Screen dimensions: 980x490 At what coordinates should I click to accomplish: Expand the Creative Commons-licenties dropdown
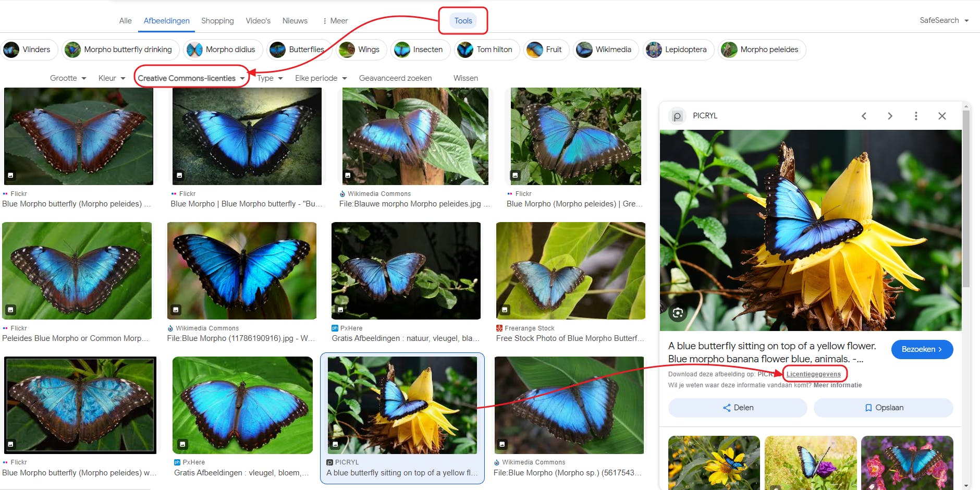[x=191, y=78]
